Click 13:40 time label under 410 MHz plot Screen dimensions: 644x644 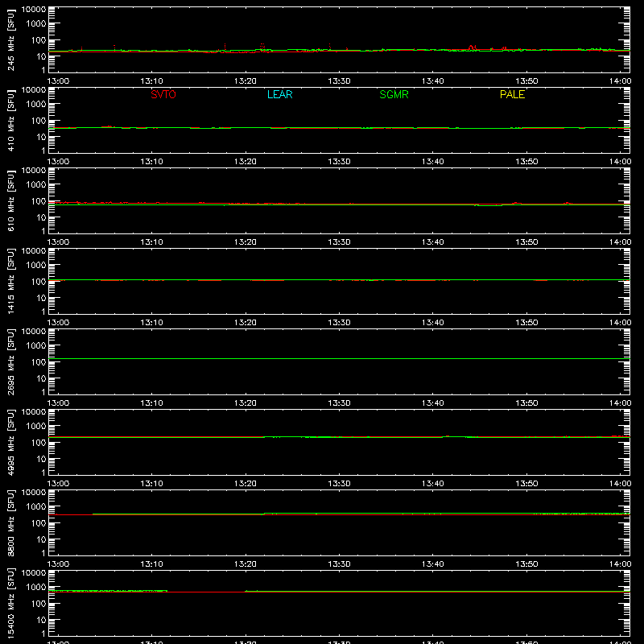point(432,162)
